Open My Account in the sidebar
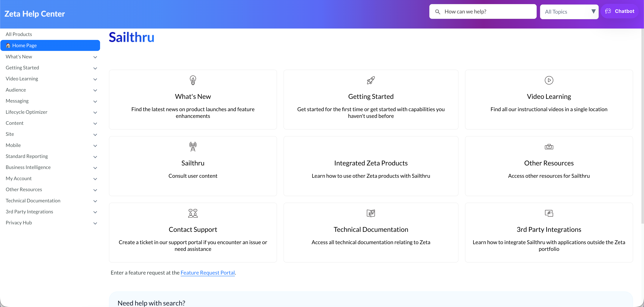The height and width of the screenshot is (307, 644). [18, 178]
